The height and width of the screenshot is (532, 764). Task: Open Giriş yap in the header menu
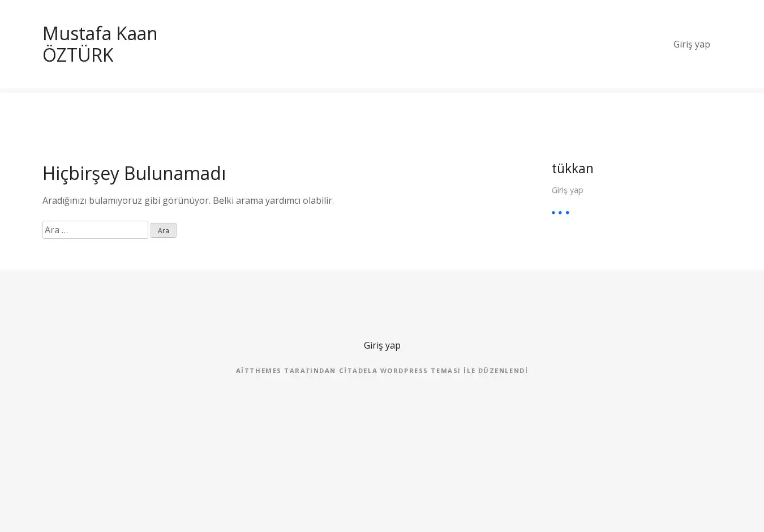pyautogui.click(x=691, y=44)
